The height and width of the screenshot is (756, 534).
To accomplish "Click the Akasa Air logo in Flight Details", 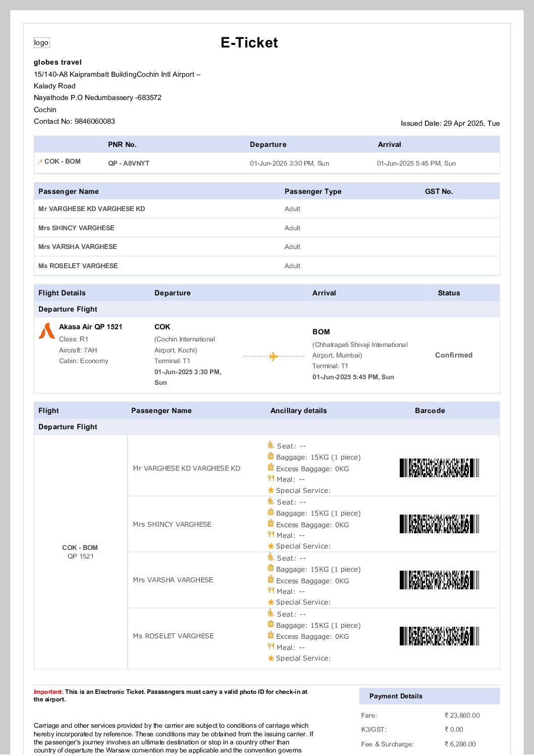I will (x=47, y=331).
